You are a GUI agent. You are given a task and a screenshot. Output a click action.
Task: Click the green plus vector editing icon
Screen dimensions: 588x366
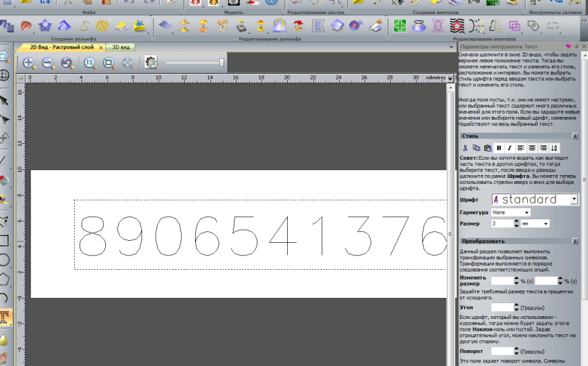[x=400, y=26]
